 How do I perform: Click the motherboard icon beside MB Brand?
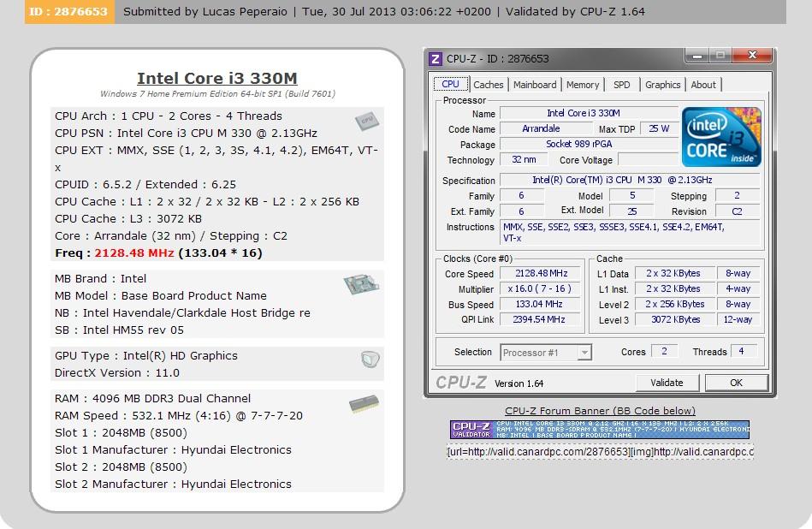tap(361, 285)
